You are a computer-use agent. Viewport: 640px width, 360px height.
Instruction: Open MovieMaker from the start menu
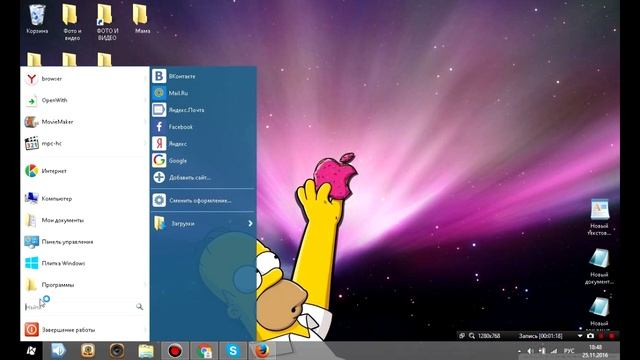[85, 122]
